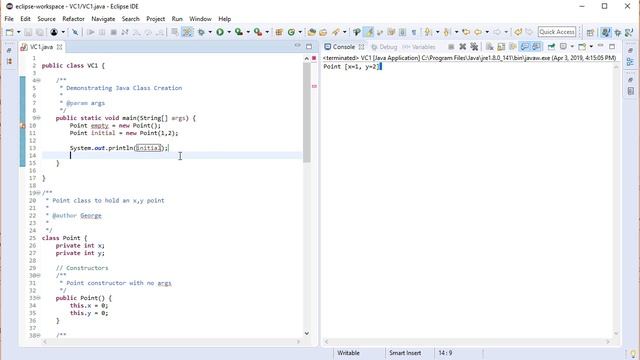Click the Skip All Breakpoints icon
The height and width of the screenshot is (360, 640).
coord(75,32)
